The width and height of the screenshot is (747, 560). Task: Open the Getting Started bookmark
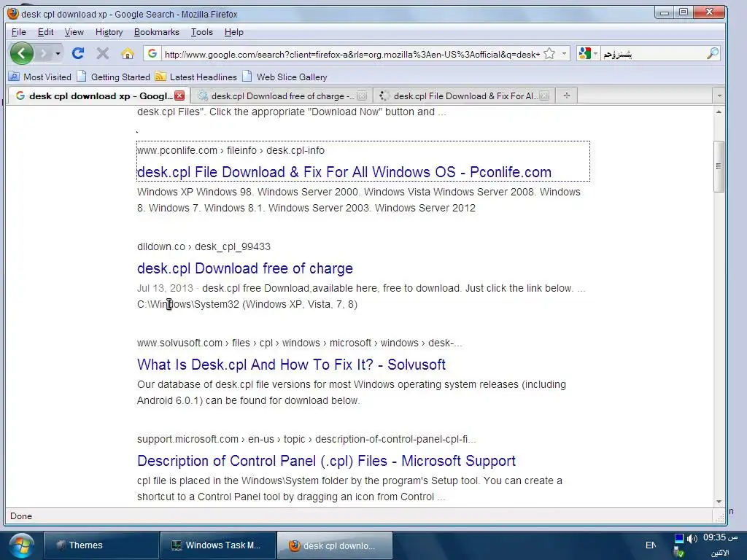point(113,77)
